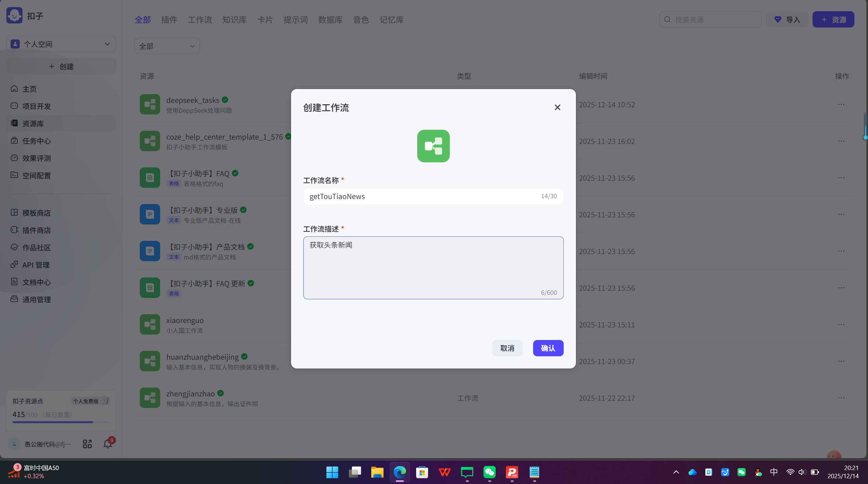Open the 文档中心 document center icon
Image resolution: width=868 pixels, height=484 pixels.
(14, 282)
